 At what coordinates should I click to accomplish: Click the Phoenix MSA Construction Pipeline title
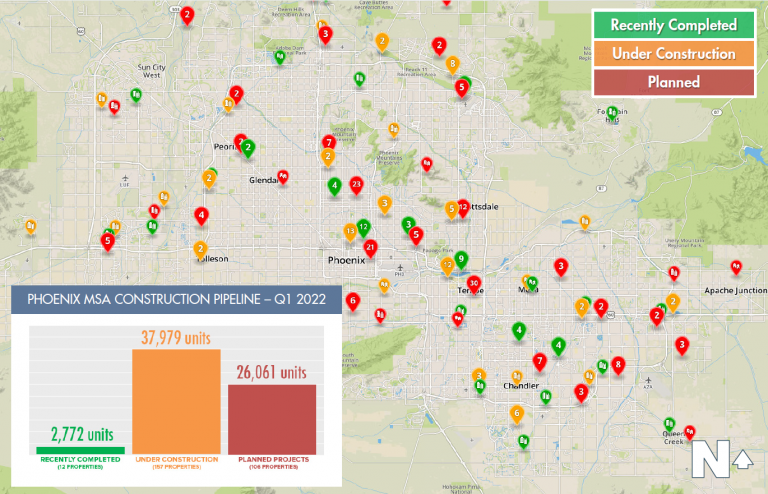(175, 299)
